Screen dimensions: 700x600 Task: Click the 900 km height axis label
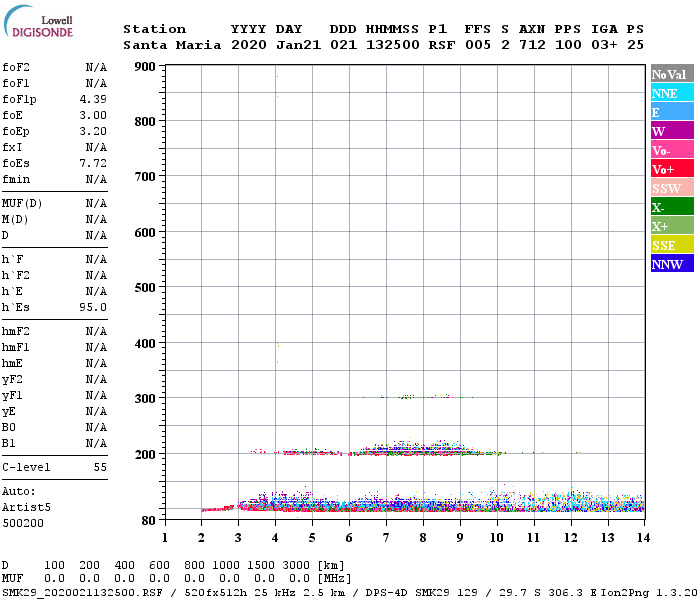tap(145, 67)
